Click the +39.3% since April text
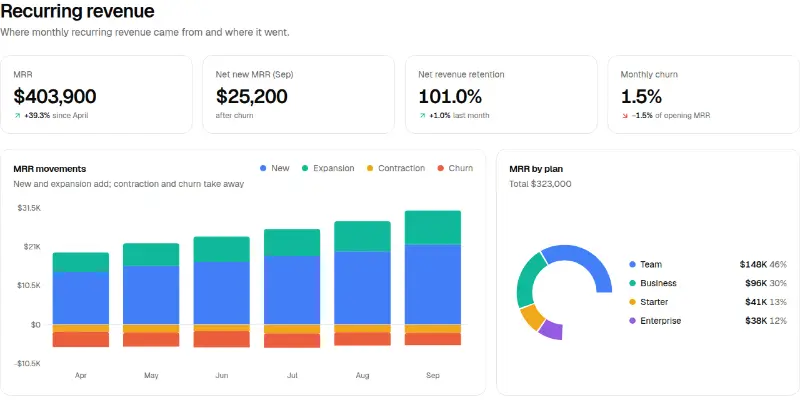Viewport: 800px width, 400px height. click(x=56, y=116)
